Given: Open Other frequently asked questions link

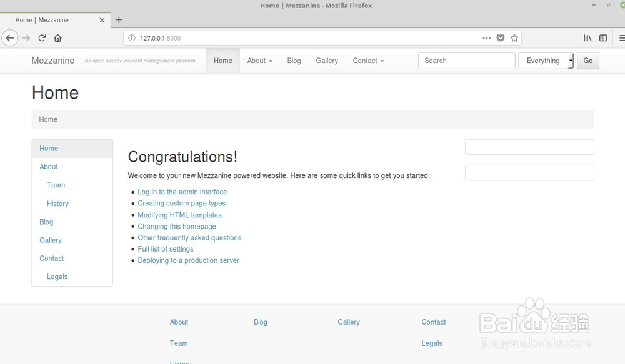Looking at the screenshot, I should pyautogui.click(x=189, y=238).
